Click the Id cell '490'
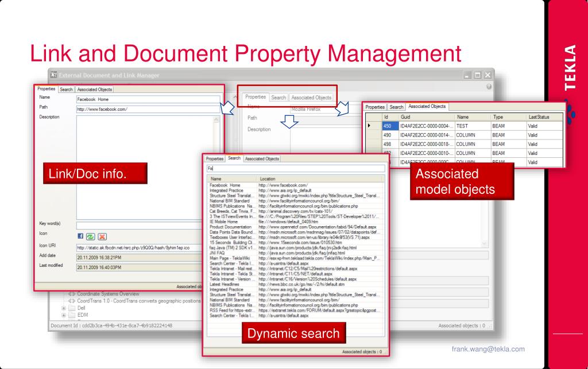The height and width of the screenshot is (369, 588). pos(390,135)
